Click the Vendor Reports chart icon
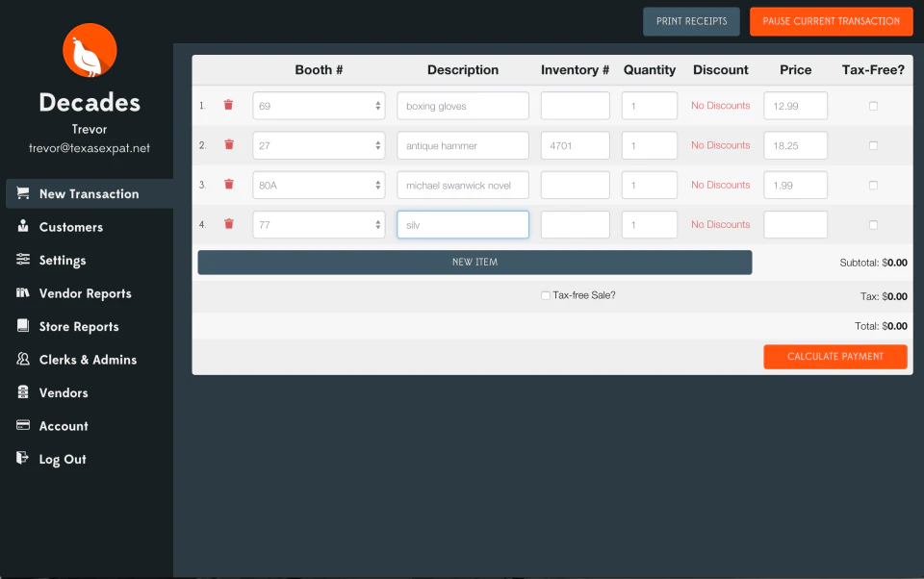The height and width of the screenshot is (579, 924). tap(21, 293)
